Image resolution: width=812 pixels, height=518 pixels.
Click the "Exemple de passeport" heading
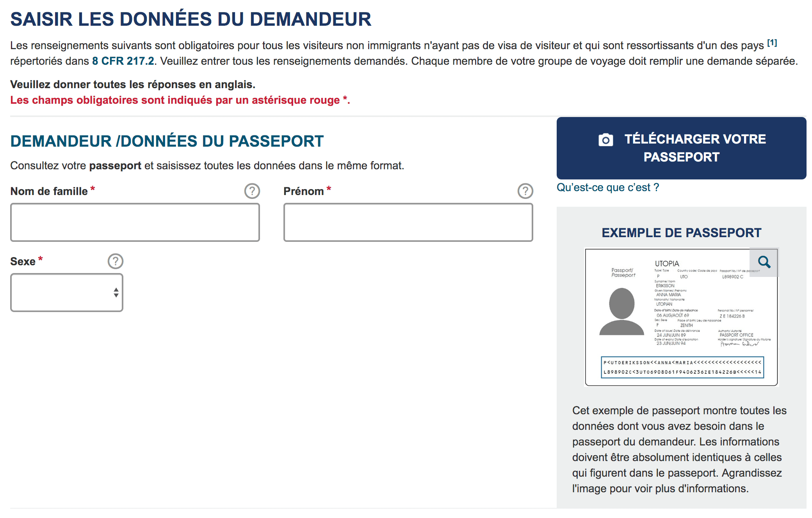681,233
